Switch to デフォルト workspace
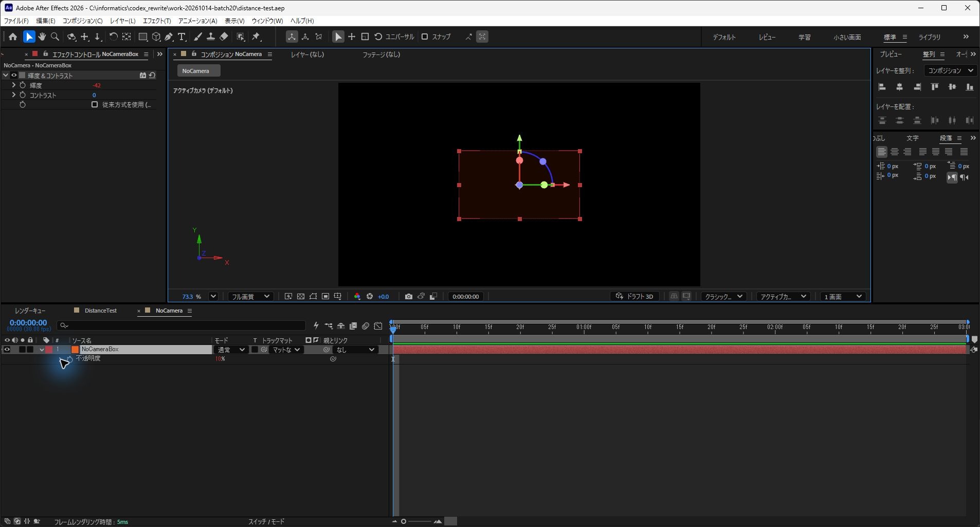 [724, 37]
